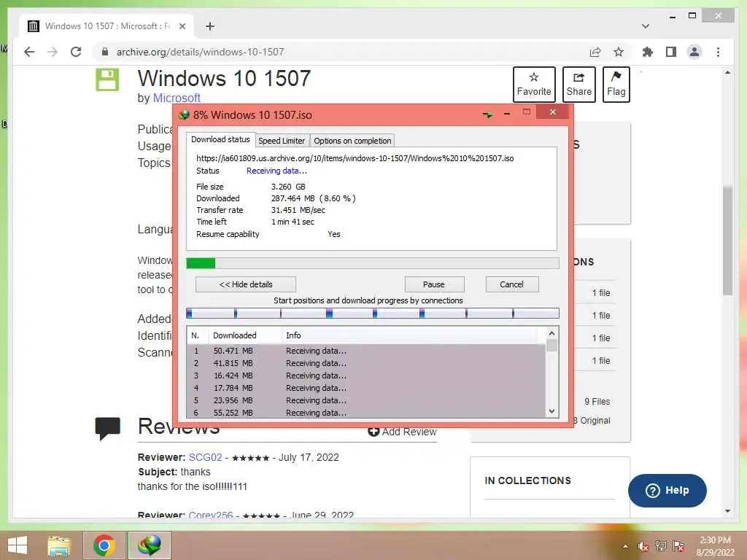
Task: Click connections list scroll up arrow
Action: [551, 333]
